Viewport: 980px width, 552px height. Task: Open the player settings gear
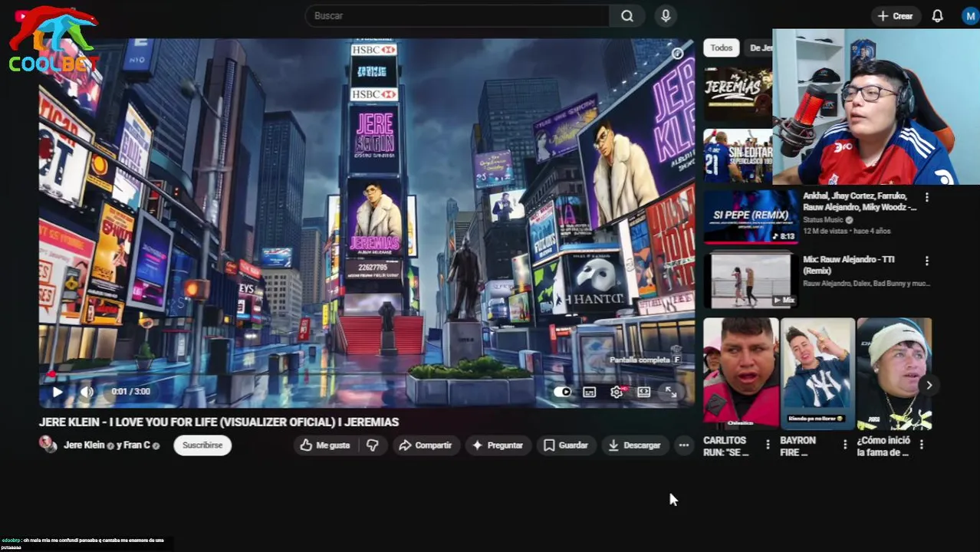[617, 392]
